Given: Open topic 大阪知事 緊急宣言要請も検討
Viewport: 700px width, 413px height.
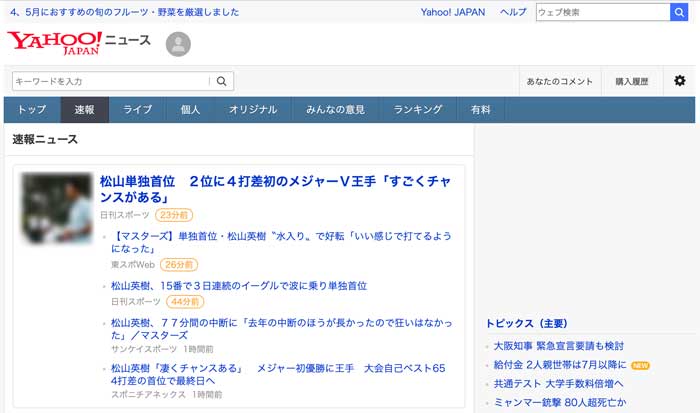Looking at the screenshot, I should (x=558, y=346).
